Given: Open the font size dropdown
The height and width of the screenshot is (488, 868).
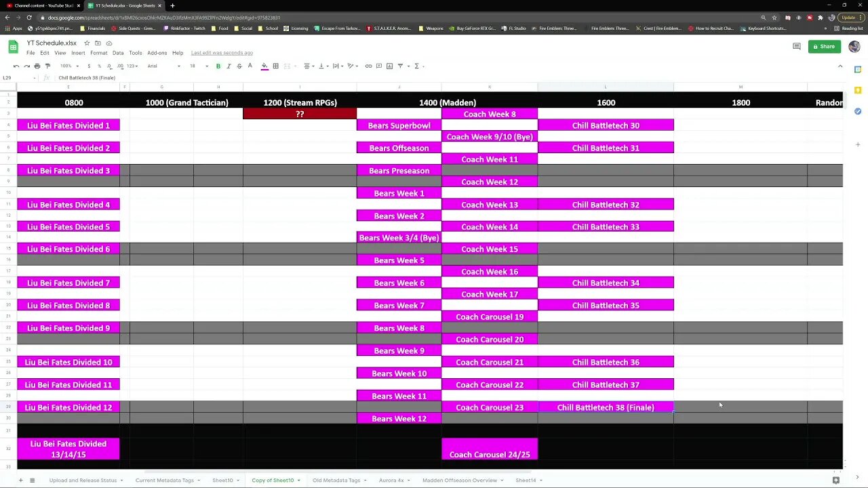Looking at the screenshot, I should [x=199, y=66].
